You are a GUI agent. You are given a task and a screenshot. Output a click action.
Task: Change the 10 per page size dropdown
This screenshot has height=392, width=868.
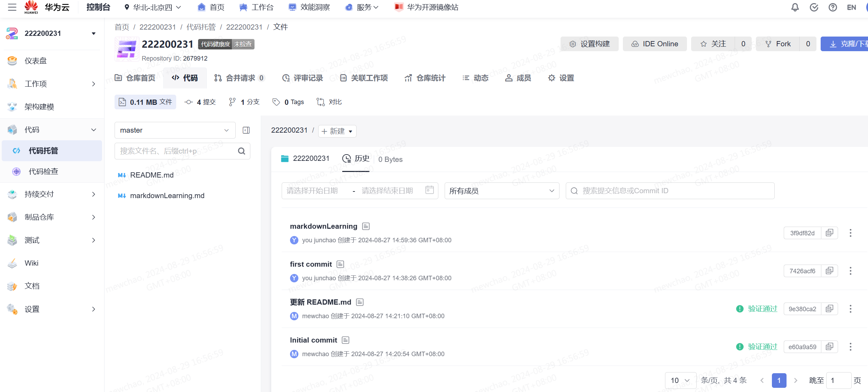(680, 381)
